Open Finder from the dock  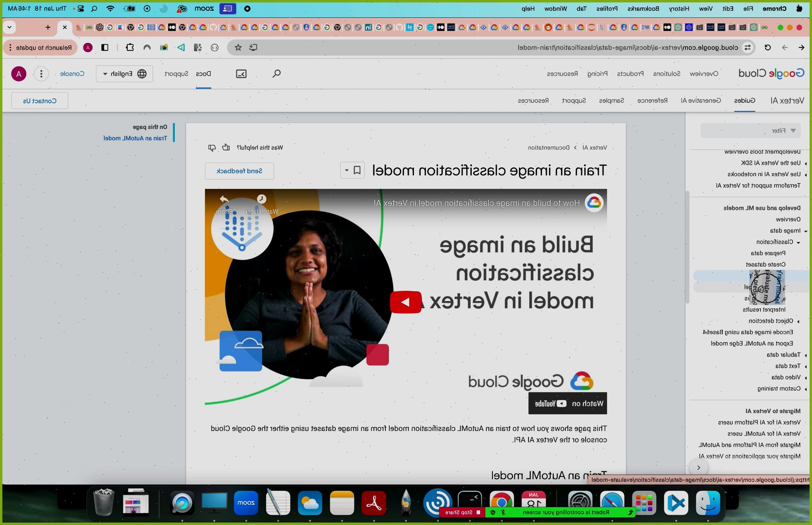click(708, 503)
